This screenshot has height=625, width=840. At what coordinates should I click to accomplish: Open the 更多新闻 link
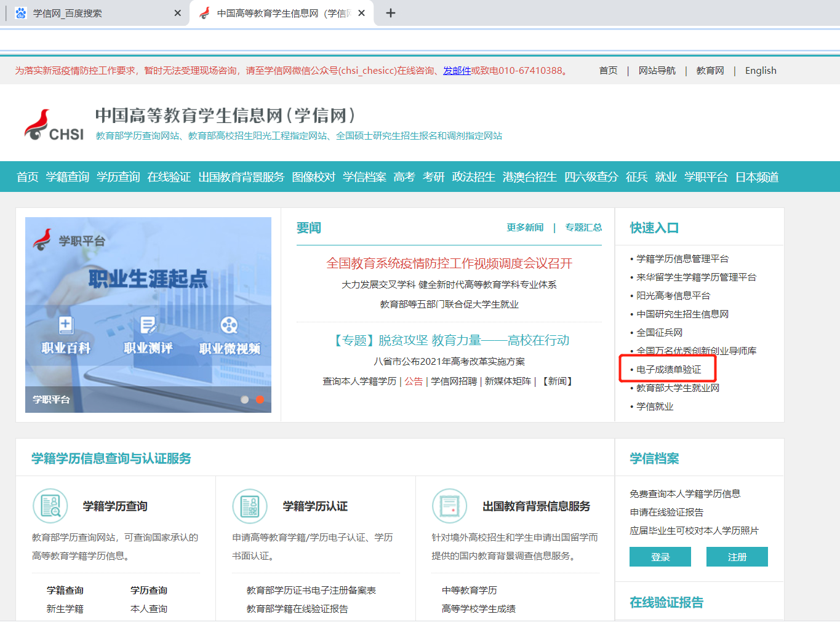526,228
